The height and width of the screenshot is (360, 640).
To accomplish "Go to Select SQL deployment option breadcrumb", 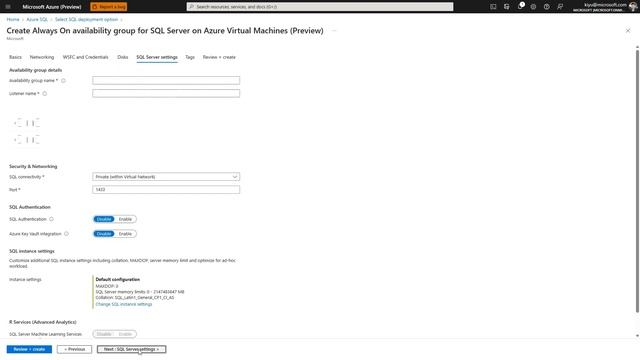I will [x=86, y=20].
